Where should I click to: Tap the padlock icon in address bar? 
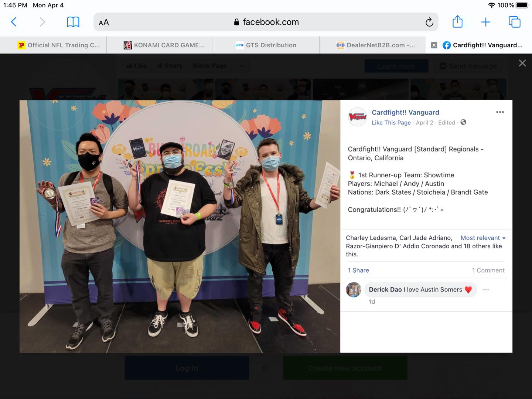click(236, 22)
